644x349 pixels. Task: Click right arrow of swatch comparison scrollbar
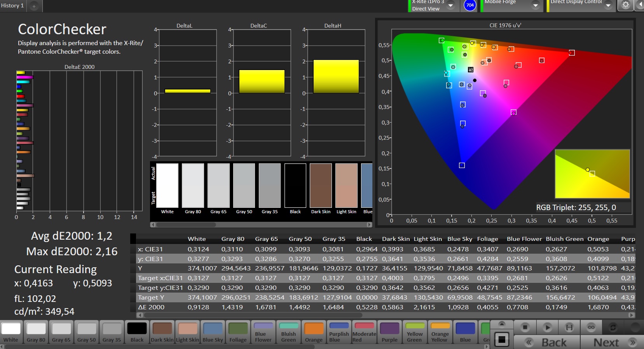pyautogui.click(x=369, y=224)
